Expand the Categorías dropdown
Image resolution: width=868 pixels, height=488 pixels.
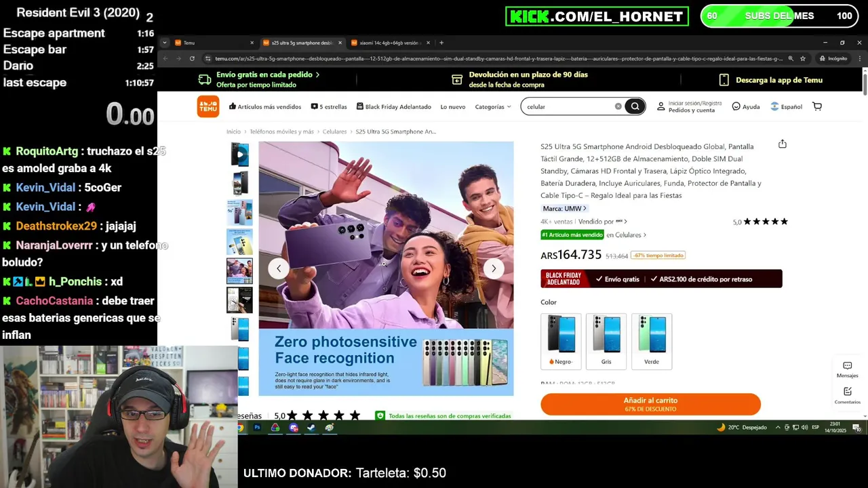[x=492, y=106]
